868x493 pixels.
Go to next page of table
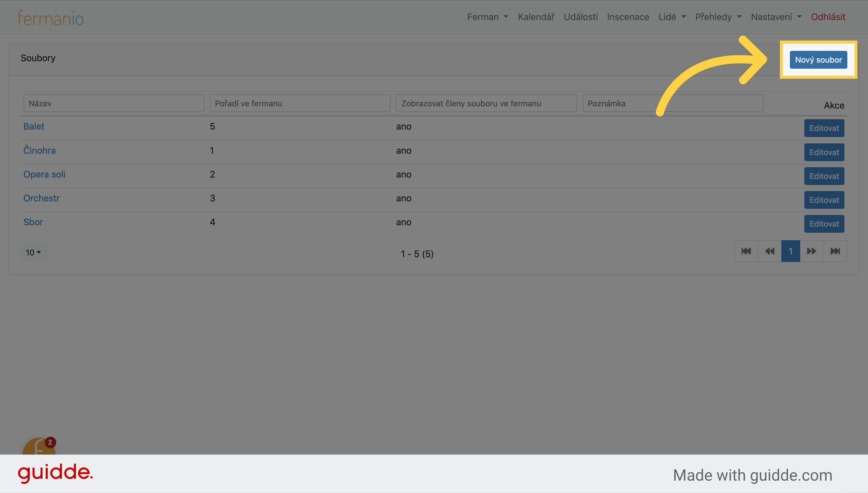(x=811, y=251)
